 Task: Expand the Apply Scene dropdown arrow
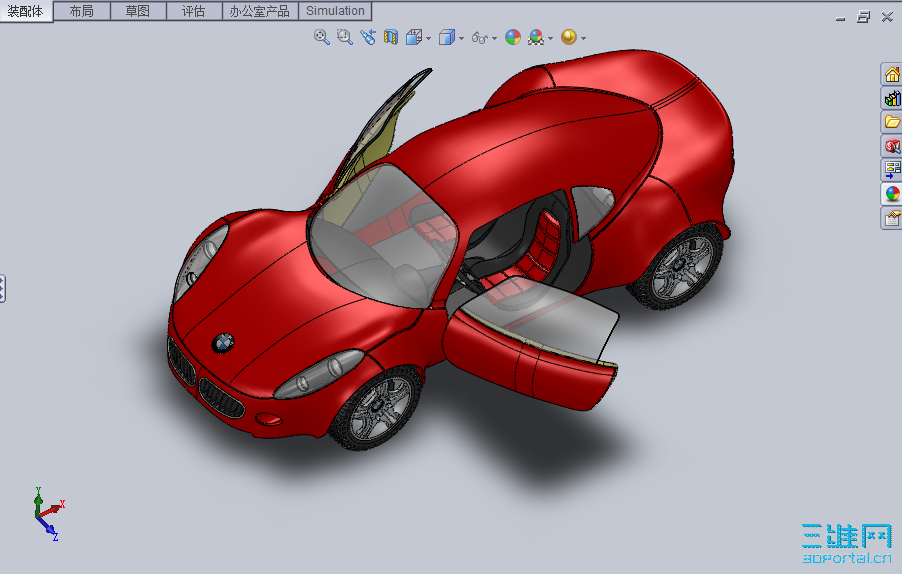coord(551,38)
